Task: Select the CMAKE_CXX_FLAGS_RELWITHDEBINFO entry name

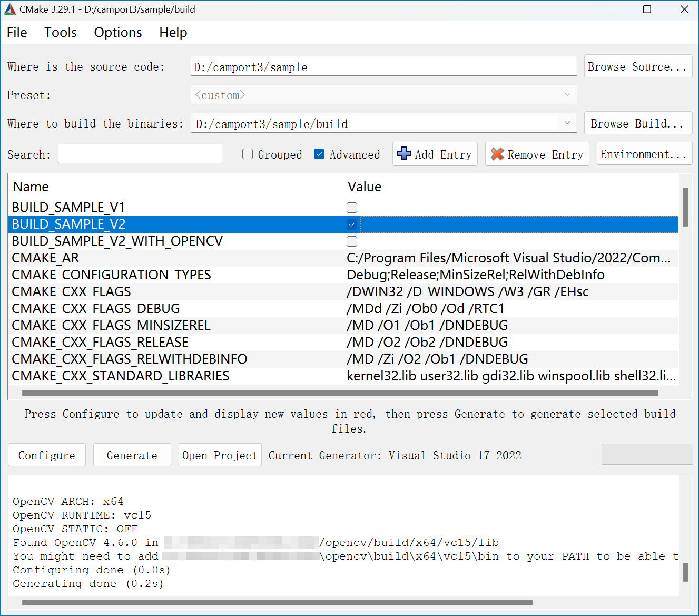Action: 130,359
